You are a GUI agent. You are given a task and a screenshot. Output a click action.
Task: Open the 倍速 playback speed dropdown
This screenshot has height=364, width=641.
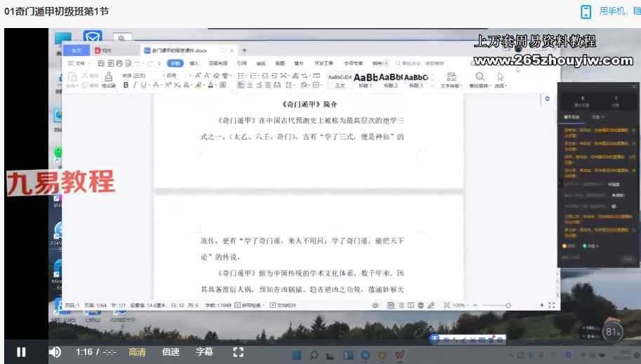click(x=171, y=352)
